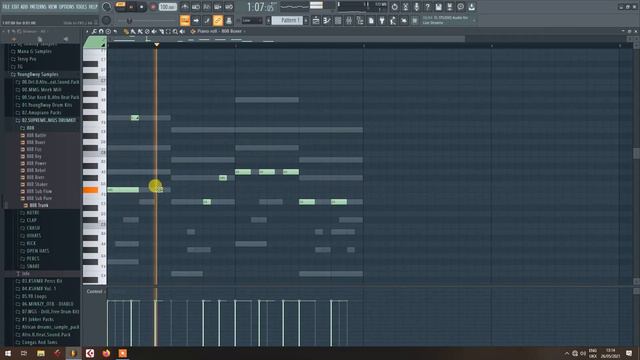Open the piano roll tools wrench menu
This screenshot has width=640, height=360.
click(x=94, y=31)
